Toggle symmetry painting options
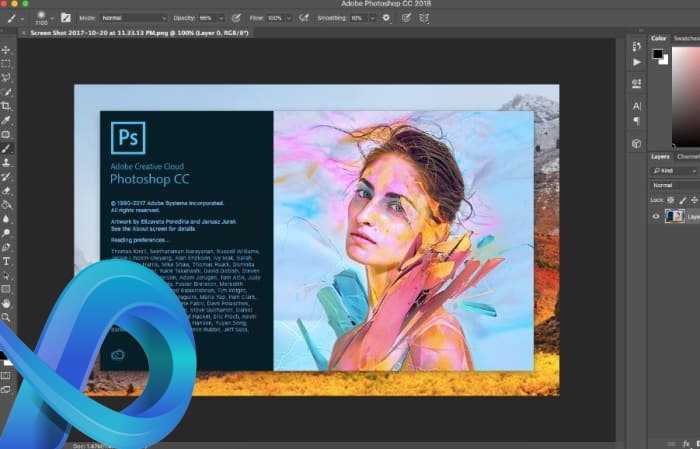This screenshot has width=700, height=449. click(424, 18)
